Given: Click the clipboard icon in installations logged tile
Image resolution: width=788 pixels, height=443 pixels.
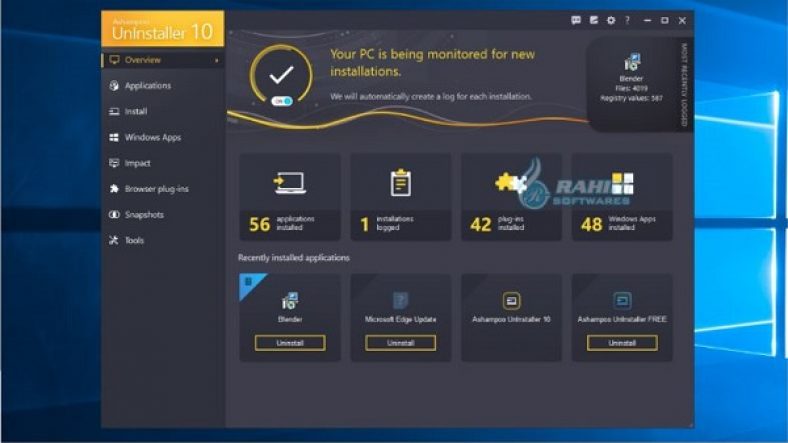Looking at the screenshot, I should point(401,182).
